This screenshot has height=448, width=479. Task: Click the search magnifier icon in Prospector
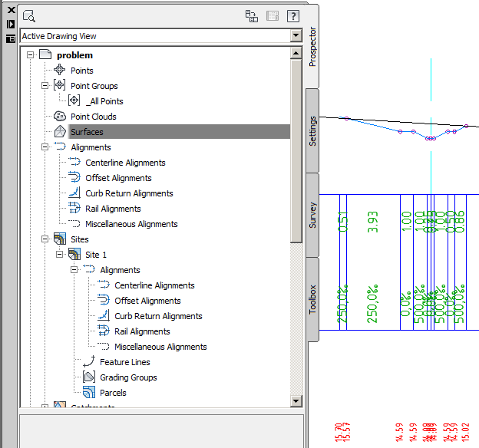coord(29,15)
